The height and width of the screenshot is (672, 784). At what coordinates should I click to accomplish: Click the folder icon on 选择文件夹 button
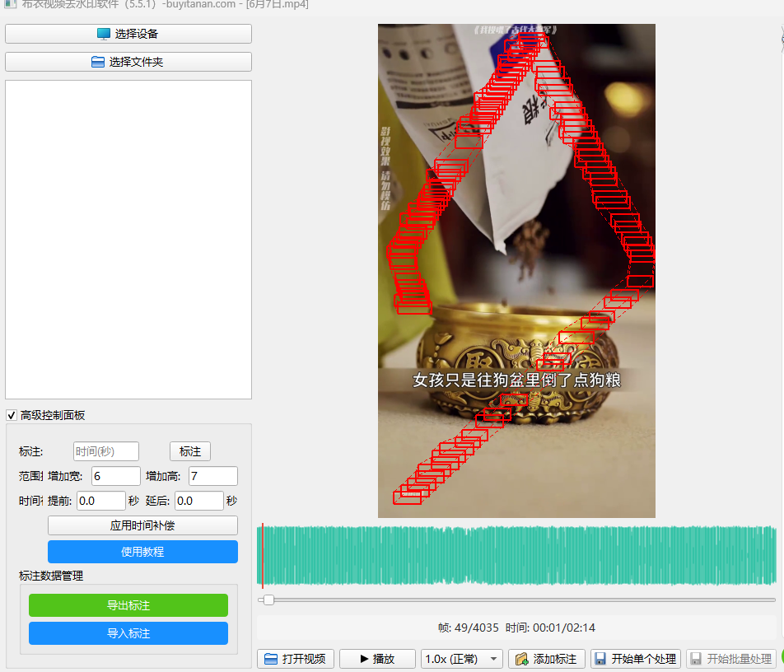point(98,62)
